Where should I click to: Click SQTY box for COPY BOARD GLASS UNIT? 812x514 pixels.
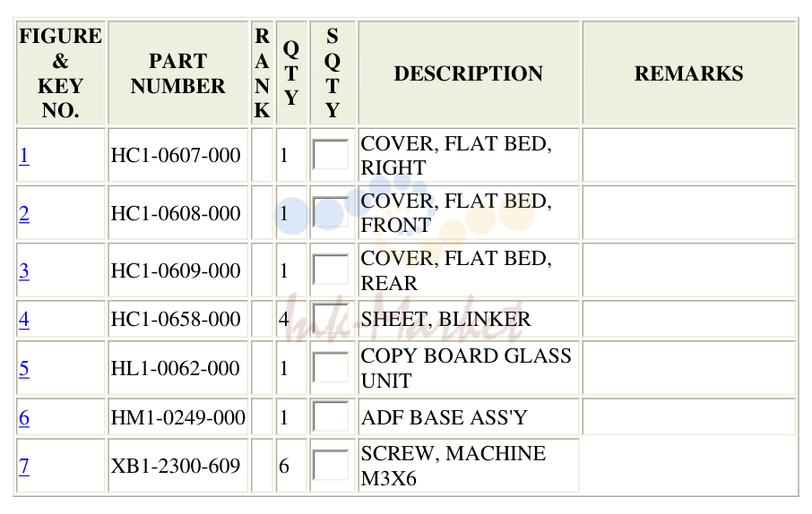(x=331, y=367)
